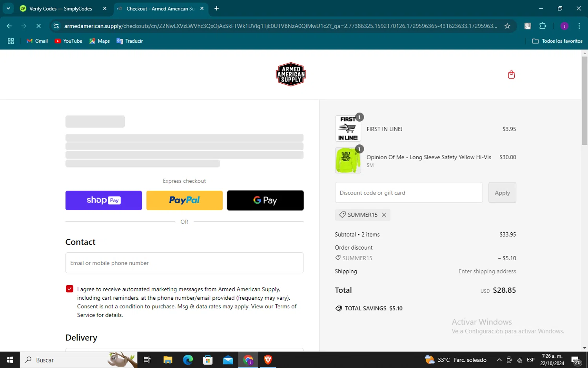Click the Chrome taskbar icon
588x368 pixels.
click(248, 360)
